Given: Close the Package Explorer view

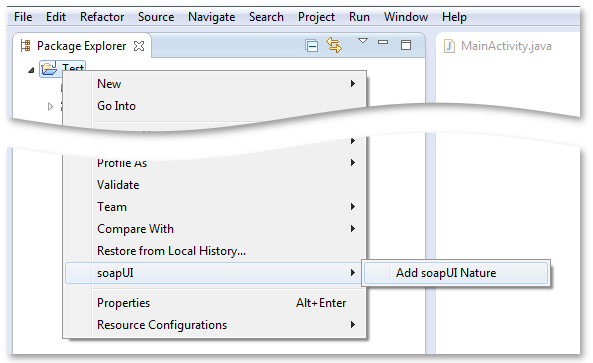Looking at the screenshot, I should (x=139, y=46).
